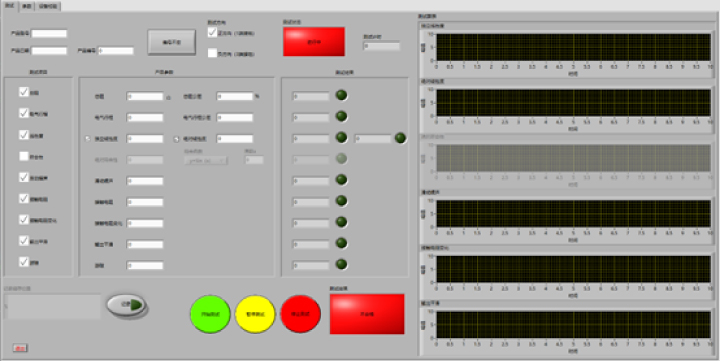
Task: Click the green round start test button
Action: [x=210, y=314]
